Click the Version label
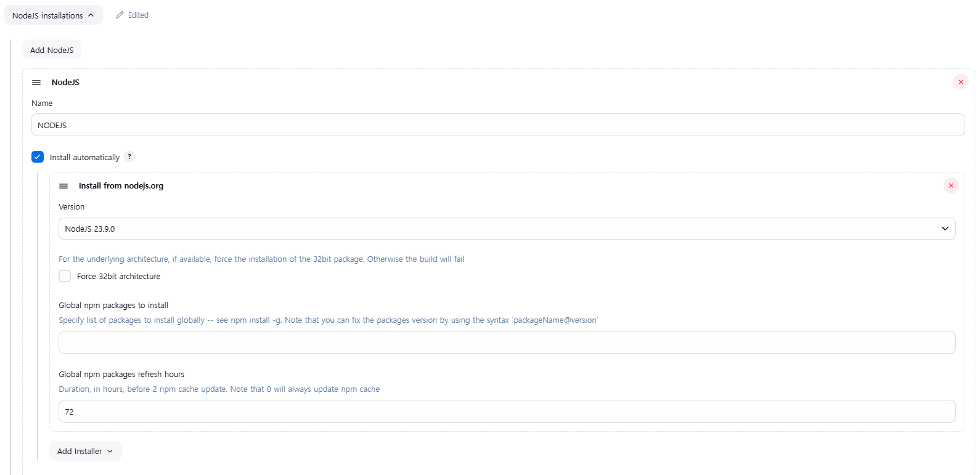This screenshot has height=475, width=980. 71,207
